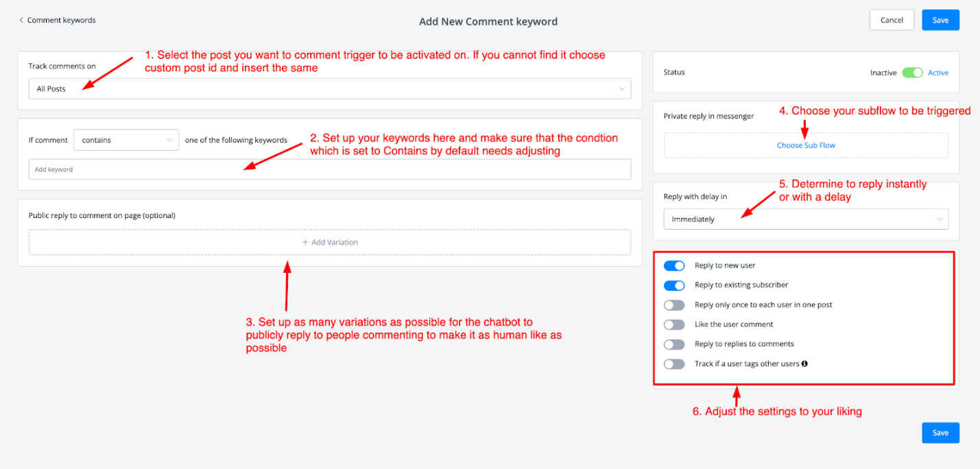Enable Reply only once per user toggle
Image resolution: width=980 pixels, height=469 pixels.
(674, 305)
